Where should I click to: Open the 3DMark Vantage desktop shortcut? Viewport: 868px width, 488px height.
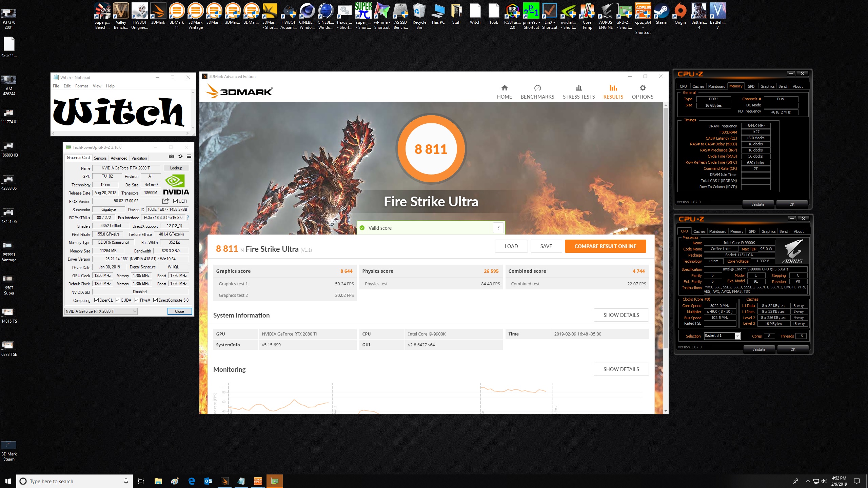pos(195,16)
